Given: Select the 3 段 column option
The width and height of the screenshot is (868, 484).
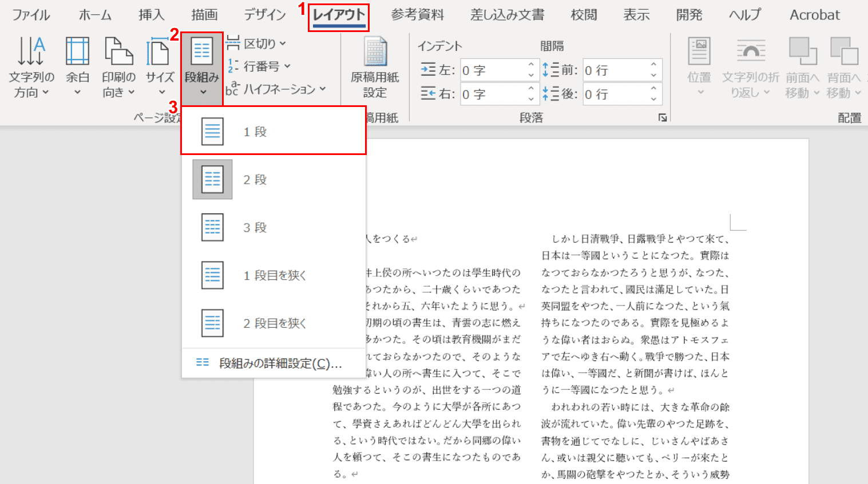Looking at the screenshot, I should tap(274, 228).
